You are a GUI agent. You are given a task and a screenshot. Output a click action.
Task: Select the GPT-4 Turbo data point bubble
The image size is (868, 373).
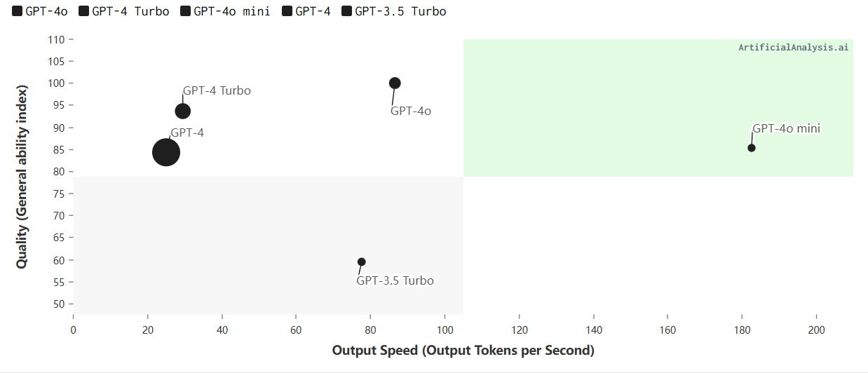tap(183, 111)
